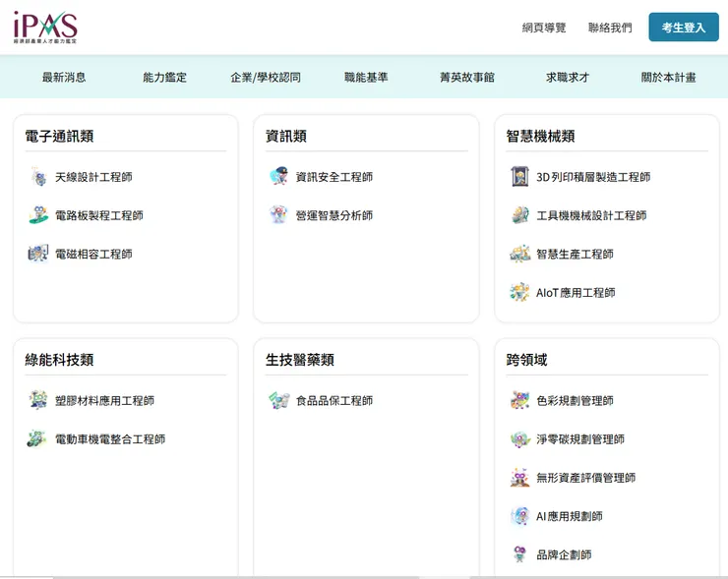728x579 pixels.
Task: Open the 品牌企劃師 text link
Action: [564, 554]
